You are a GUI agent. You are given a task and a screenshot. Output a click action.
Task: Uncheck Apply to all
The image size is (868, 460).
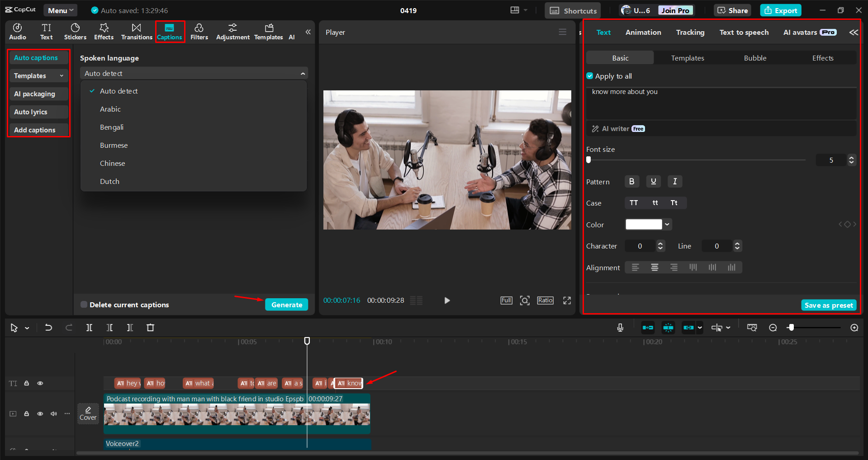coord(589,75)
